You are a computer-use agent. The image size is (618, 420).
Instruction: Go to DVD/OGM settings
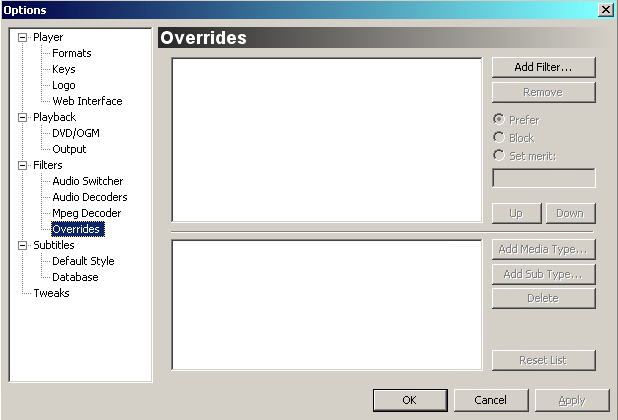76,133
